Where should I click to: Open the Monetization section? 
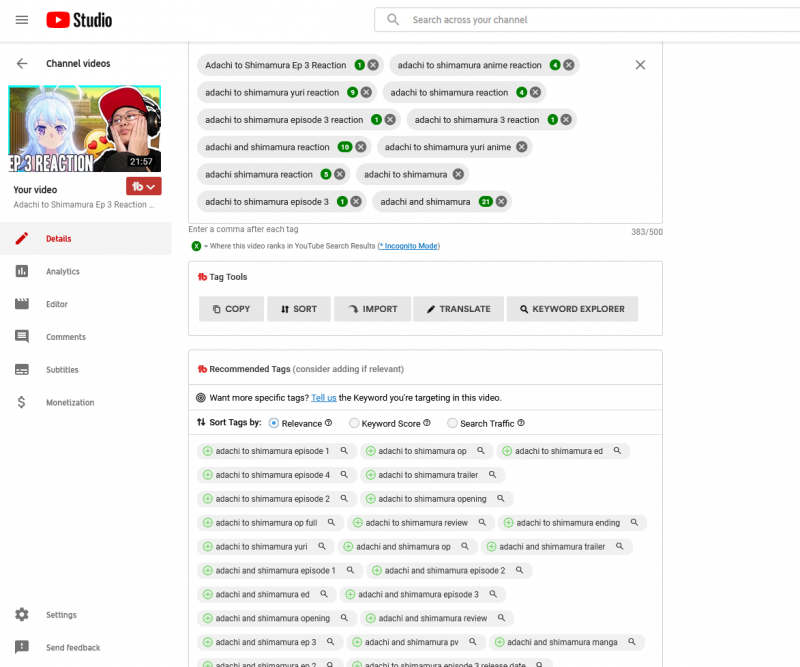coord(69,403)
